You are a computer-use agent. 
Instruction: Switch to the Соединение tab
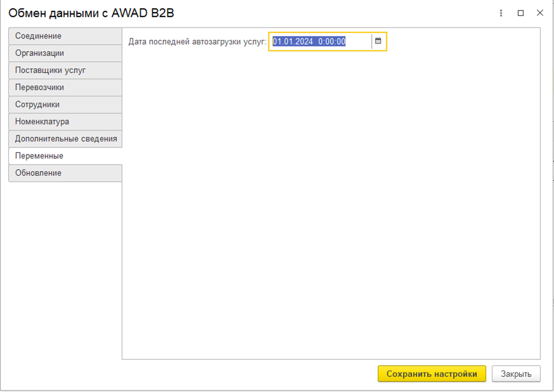[66, 36]
